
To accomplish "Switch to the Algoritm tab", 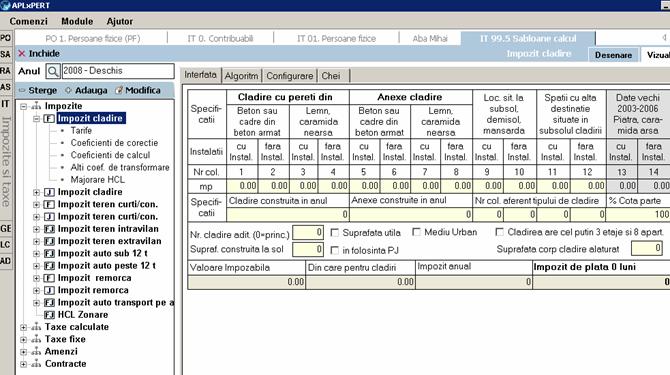I will click(x=241, y=76).
